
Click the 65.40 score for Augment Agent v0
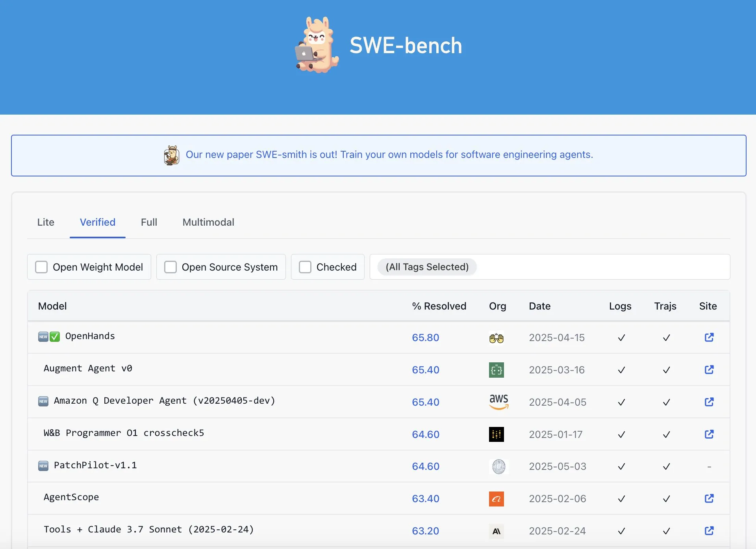[425, 370]
